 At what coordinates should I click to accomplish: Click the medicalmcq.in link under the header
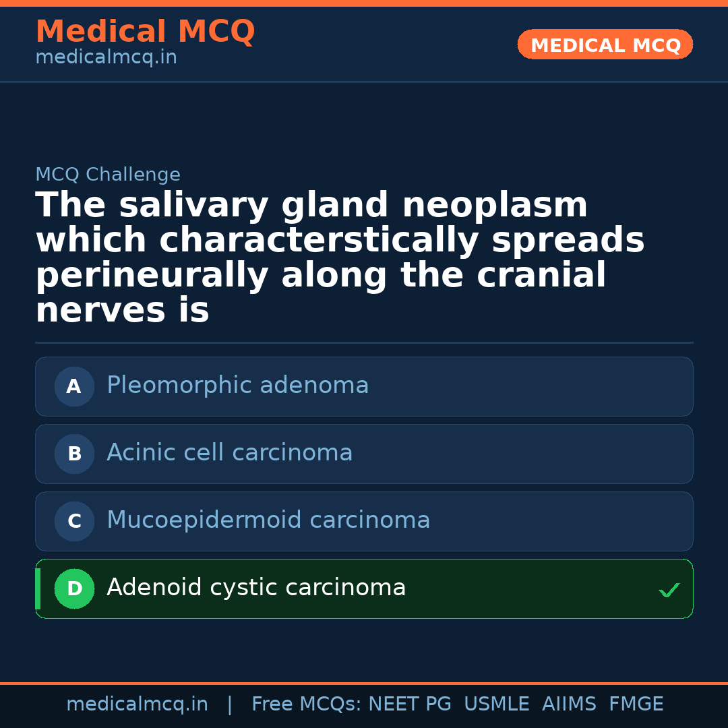point(105,57)
